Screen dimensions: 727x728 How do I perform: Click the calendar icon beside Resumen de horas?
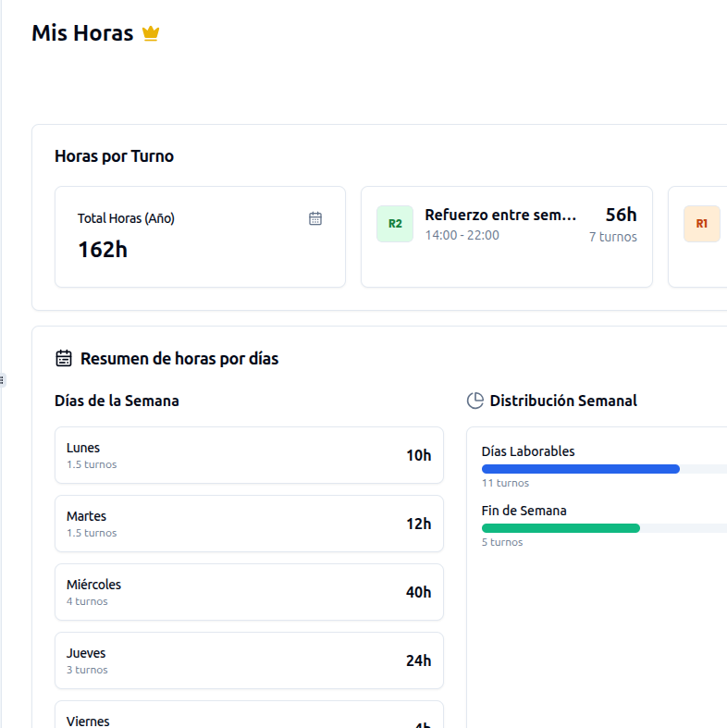point(64,358)
